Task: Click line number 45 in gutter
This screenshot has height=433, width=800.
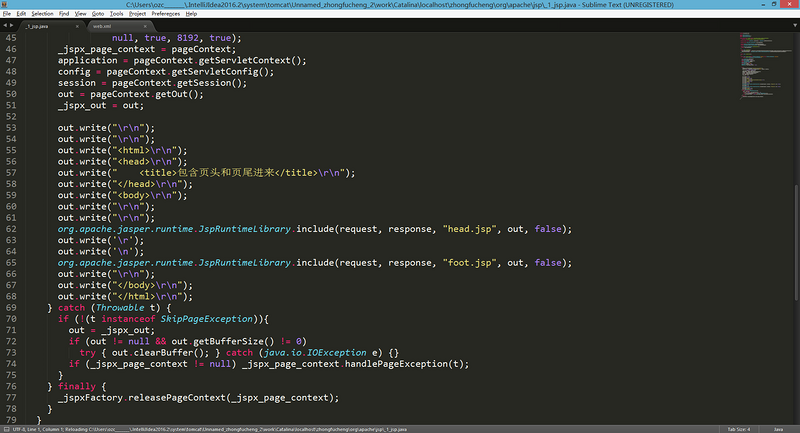Action: (x=11, y=38)
